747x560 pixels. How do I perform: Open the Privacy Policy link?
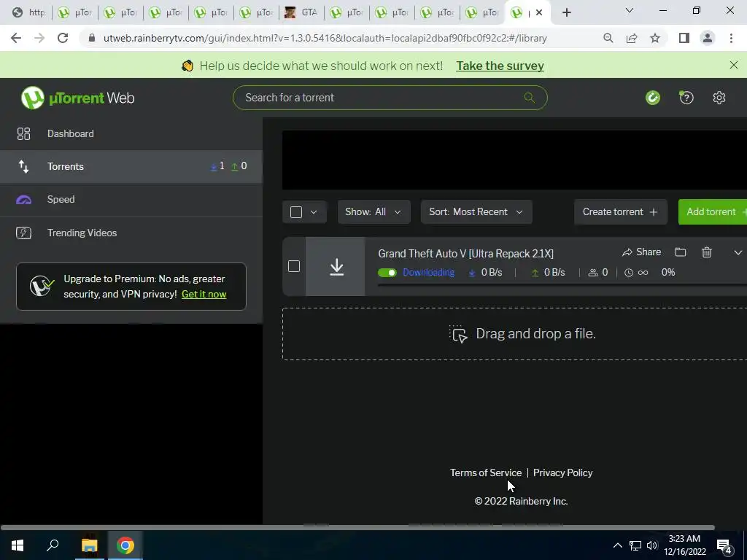click(562, 472)
